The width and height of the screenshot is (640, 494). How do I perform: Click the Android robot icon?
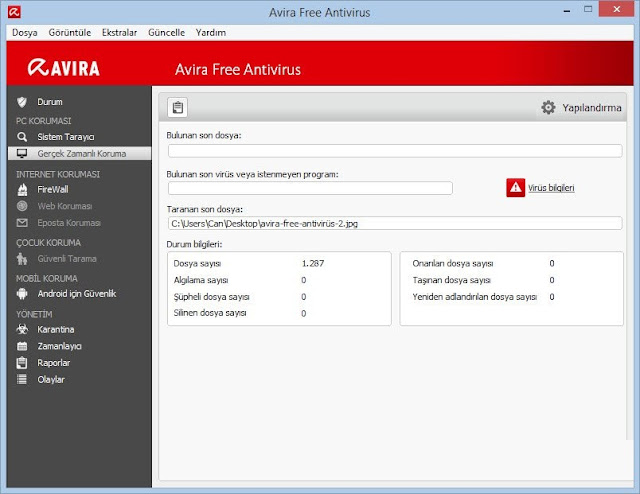[22, 294]
